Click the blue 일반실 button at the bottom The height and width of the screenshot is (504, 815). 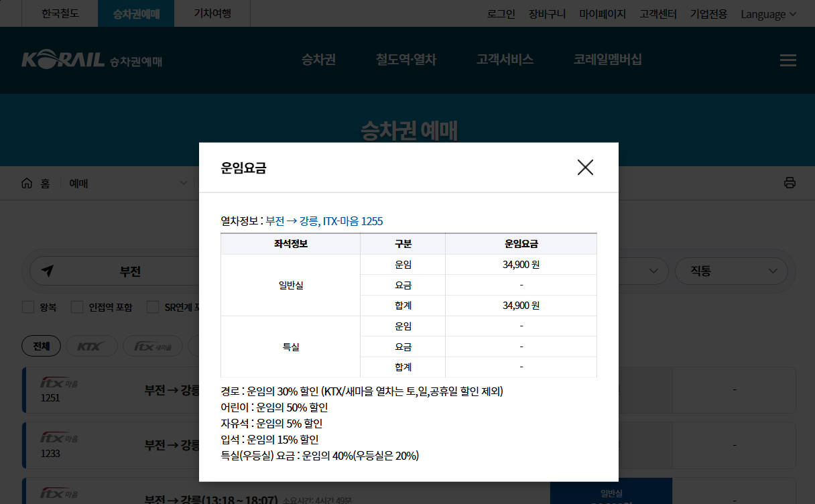611,491
